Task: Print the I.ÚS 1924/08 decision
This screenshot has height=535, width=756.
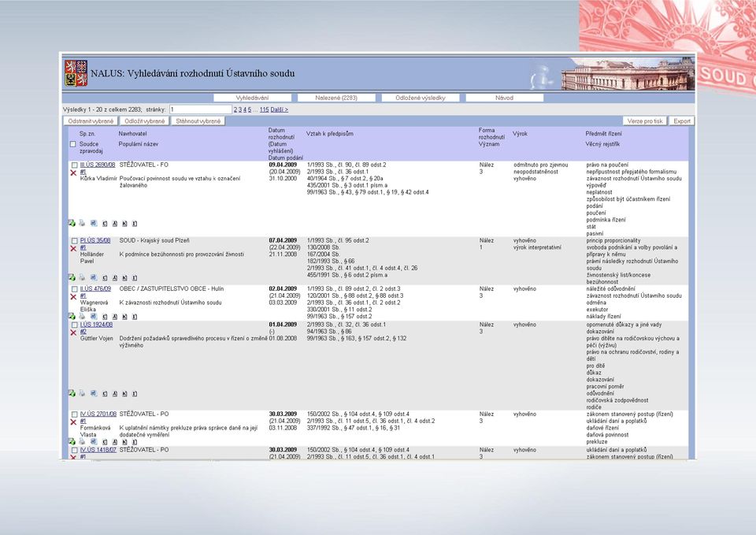Action: click(82, 393)
